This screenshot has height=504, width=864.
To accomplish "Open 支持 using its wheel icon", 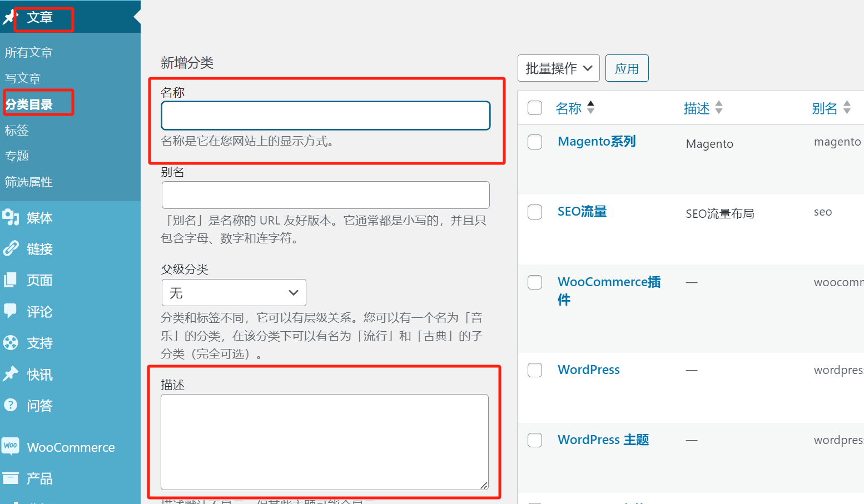I will (11, 343).
